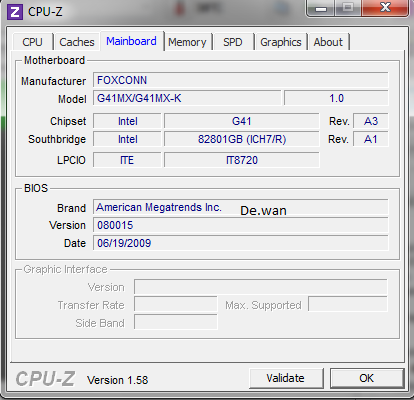Click the G41 chipset field

242,121
